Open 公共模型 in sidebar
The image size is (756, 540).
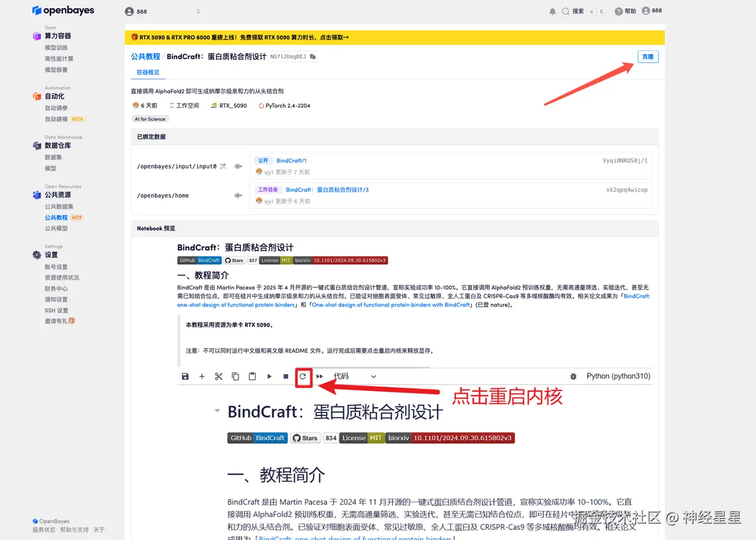point(56,228)
